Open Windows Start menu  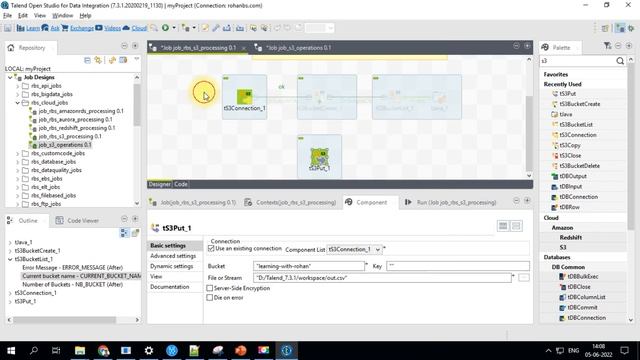pos(11,351)
